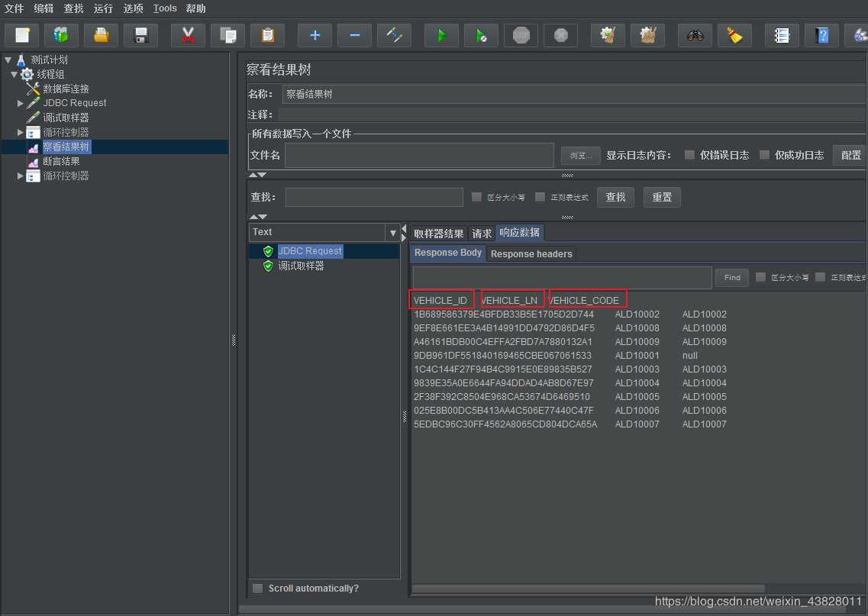This screenshot has width=868, height=616.
Task: Toggle 仅错误日志 checkbox
Action: tap(689, 155)
